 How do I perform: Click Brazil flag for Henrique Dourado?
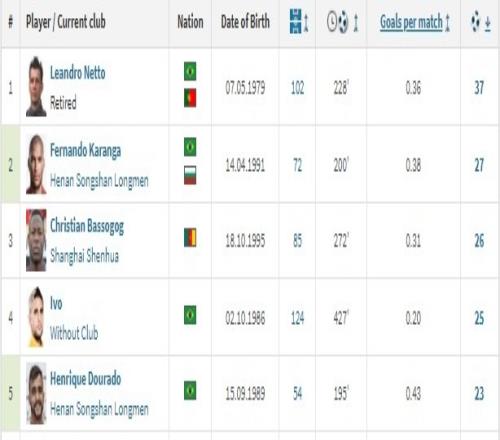click(190, 390)
